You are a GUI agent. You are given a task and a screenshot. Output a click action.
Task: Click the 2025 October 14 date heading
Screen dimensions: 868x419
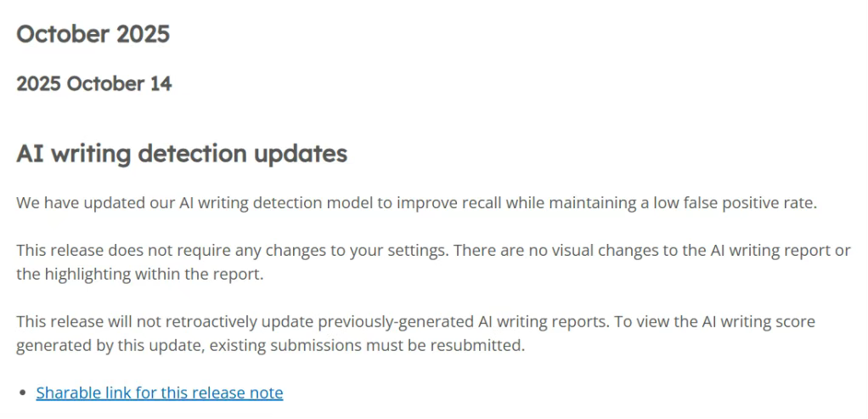[x=94, y=83]
